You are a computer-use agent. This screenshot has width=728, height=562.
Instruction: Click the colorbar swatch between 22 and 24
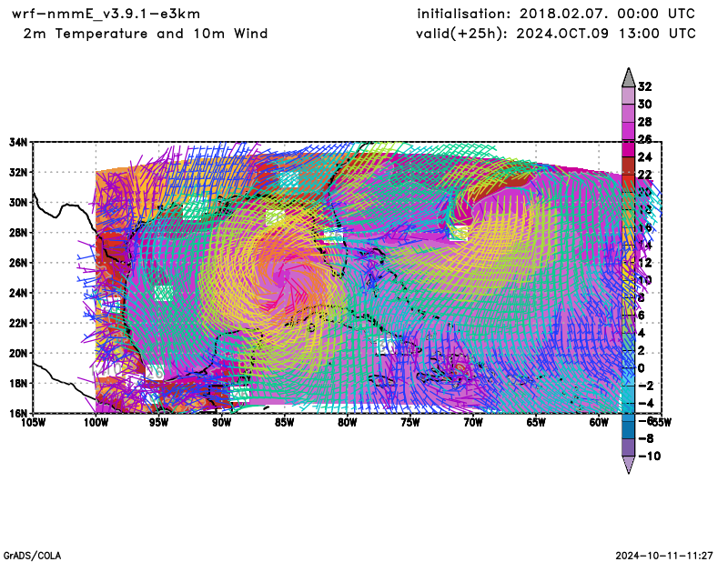[628, 166]
